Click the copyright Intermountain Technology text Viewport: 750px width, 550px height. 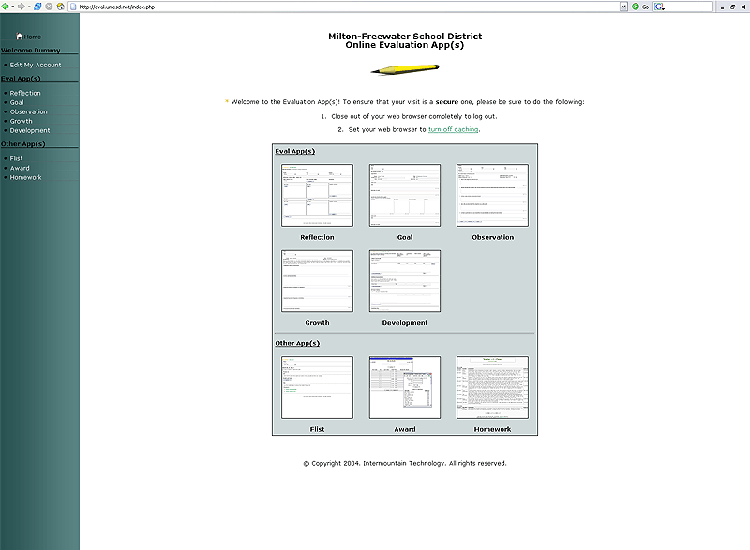point(405,463)
